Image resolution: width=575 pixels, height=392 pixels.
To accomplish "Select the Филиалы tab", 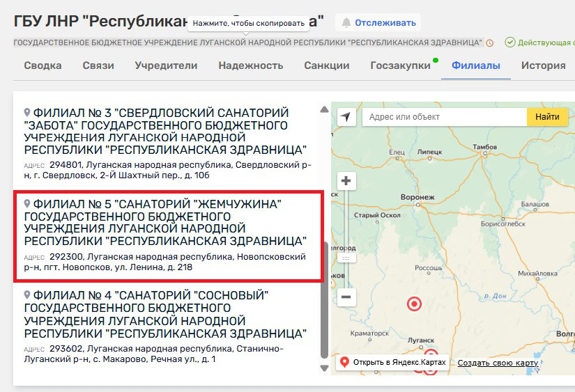I will [x=476, y=65].
